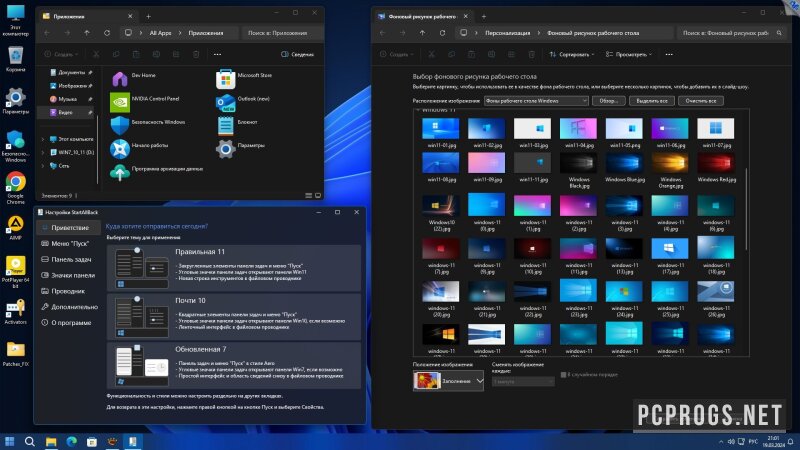Click volume icon in system tray

coord(731,441)
